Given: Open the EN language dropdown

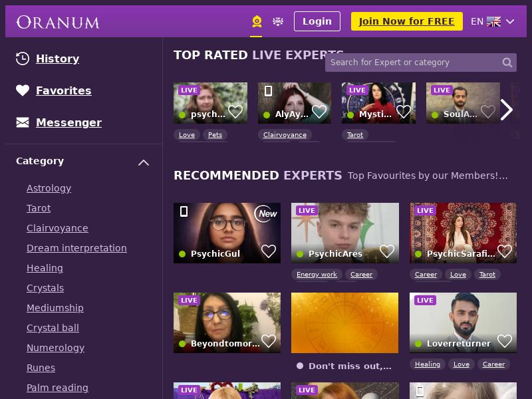Looking at the screenshot, I should pyautogui.click(x=493, y=21).
